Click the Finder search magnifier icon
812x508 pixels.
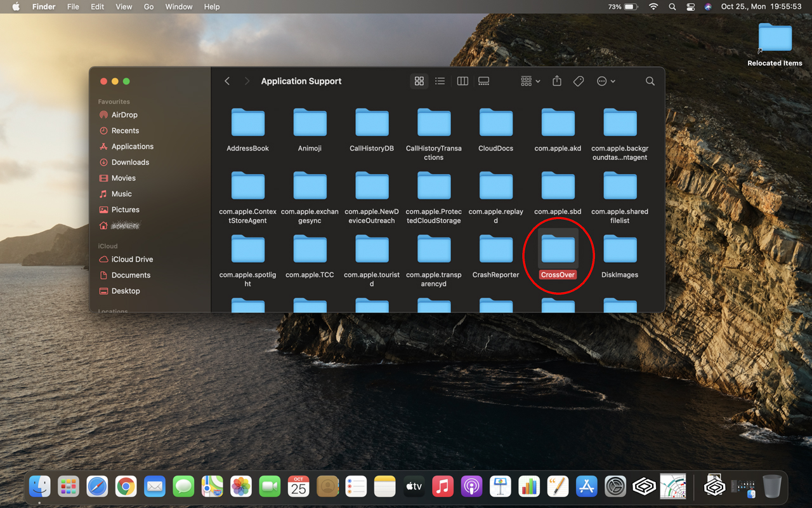tap(650, 81)
